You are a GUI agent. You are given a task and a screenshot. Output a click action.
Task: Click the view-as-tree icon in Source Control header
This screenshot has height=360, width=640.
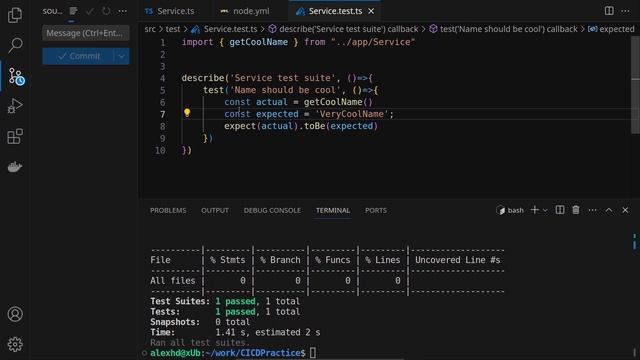[73, 11]
